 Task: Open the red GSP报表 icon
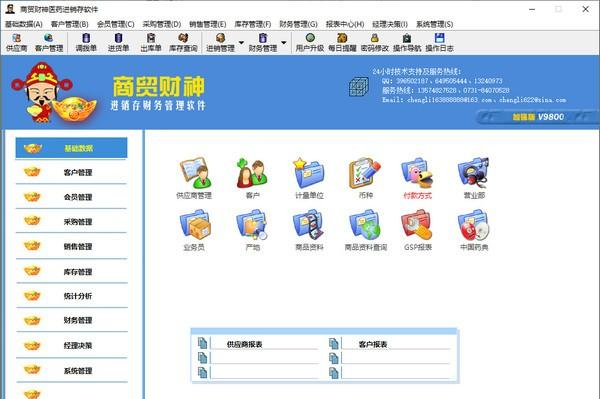[x=417, y=230]
